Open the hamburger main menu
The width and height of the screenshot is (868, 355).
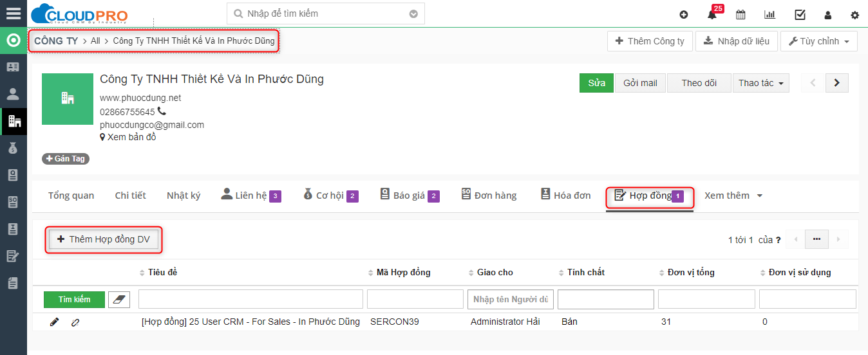click(13, 14)
